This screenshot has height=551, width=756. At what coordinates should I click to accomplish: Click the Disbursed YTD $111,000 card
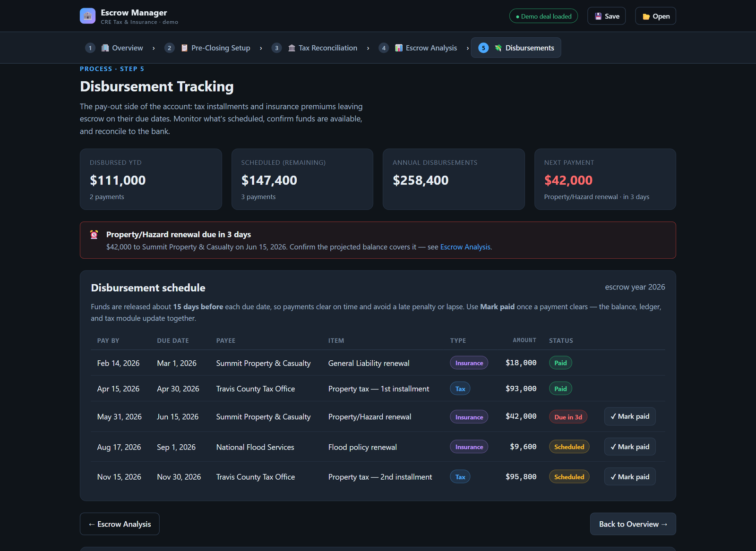click(x=151, y=179)
